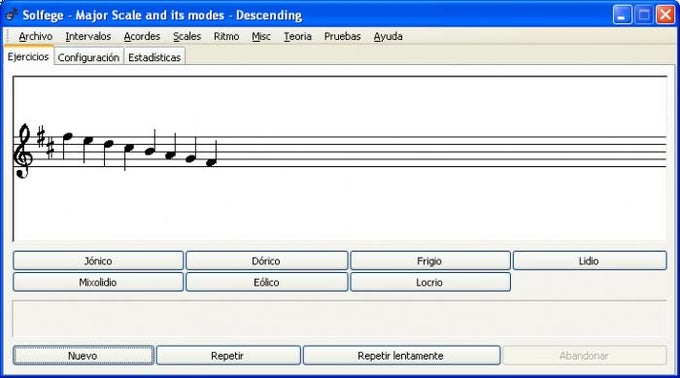
Task: Switch to the Ejercicios tab
Action: 28,56
